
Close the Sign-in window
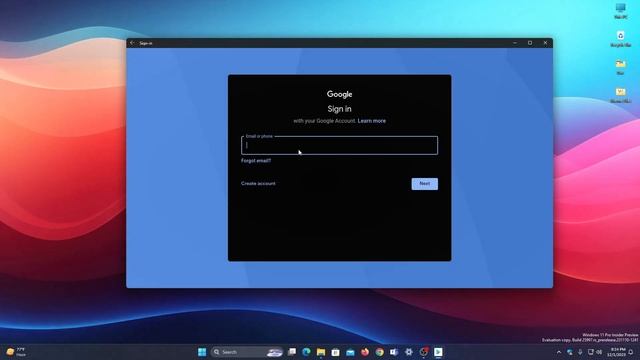point(545,43)
